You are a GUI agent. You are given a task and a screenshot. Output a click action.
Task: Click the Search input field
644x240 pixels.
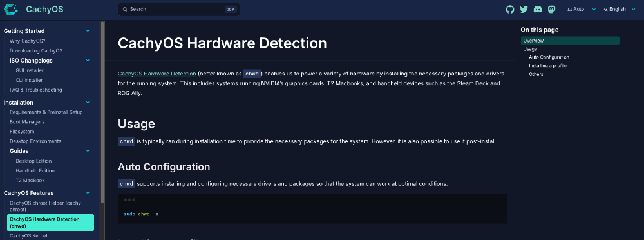pyautogui.click(x=178, y=9)
